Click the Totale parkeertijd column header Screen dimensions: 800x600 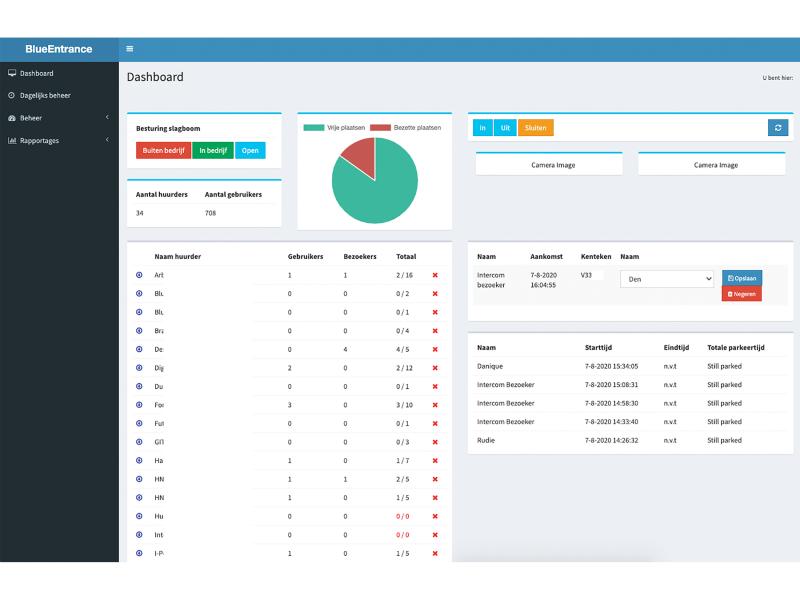[736, 347]
